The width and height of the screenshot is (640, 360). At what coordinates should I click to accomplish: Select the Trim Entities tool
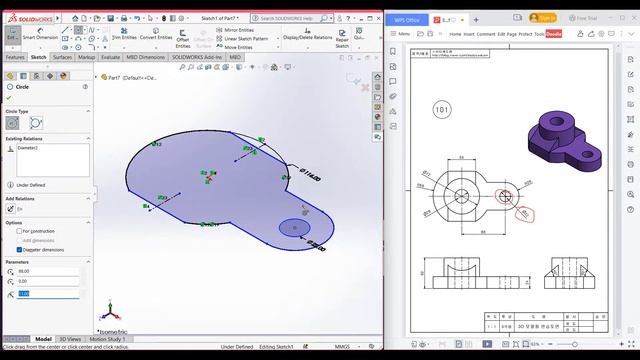pos(124,34)
